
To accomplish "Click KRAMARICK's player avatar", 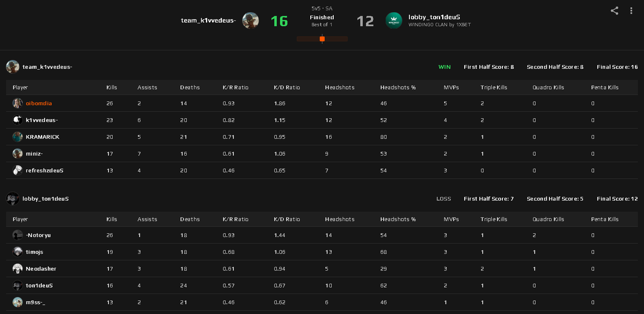I will coord(18,137).
